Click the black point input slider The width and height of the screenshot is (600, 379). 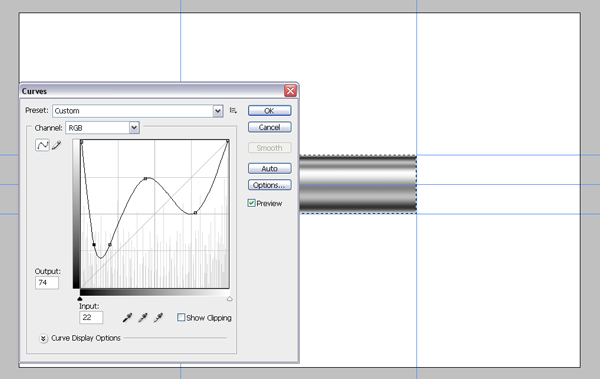tap(80, 299)
